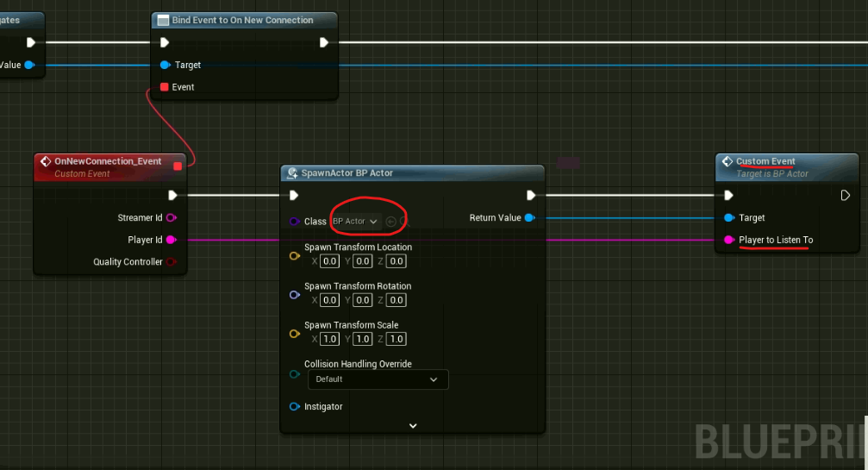The width and height of the screenshot is (868, 470).
Task: Click the Rotation X value field
Action: [330, 300]
